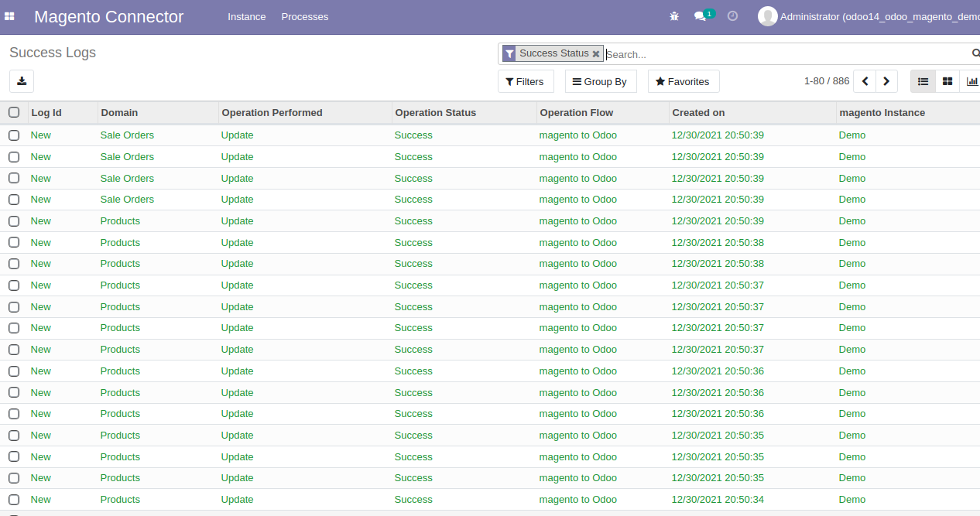
Task: Open the Processes menu
Action: click(x=304, y=16)
